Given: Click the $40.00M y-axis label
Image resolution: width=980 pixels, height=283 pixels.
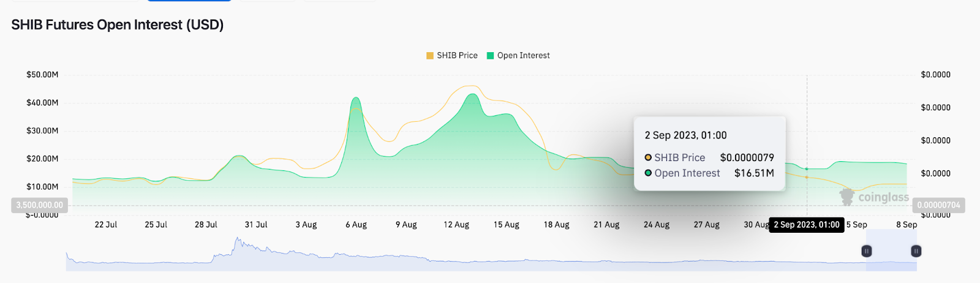Looking at the screenshot, I should tap(42, 103).
